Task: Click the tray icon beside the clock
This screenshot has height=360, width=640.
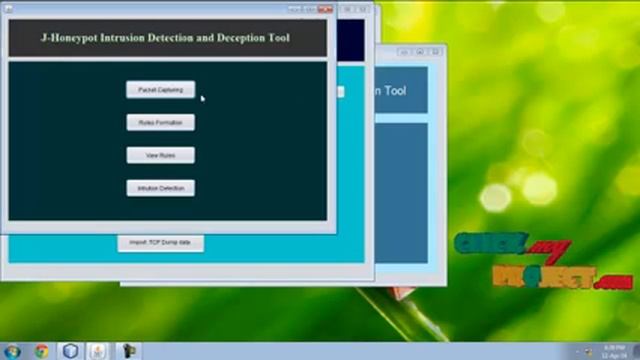Action: (589, 352)
